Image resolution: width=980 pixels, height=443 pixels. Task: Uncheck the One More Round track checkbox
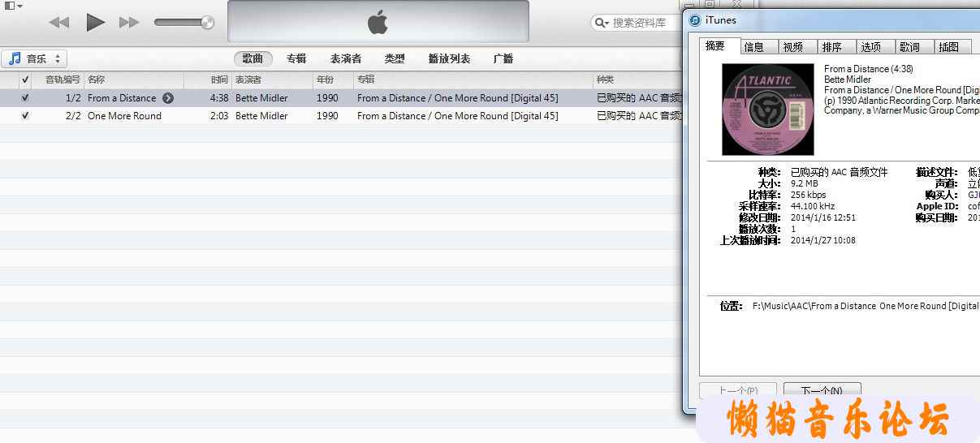pos(25,116)
